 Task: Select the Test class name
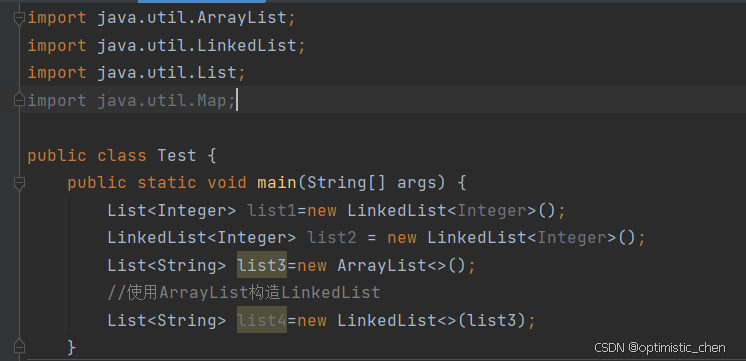pyautogui.click(x=177, y=156)
